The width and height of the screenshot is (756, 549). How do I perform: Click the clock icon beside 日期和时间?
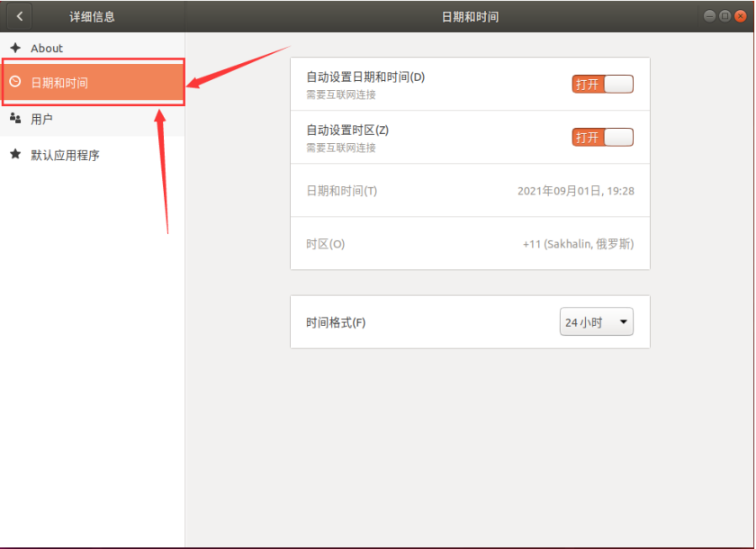[x=15, y=82]
